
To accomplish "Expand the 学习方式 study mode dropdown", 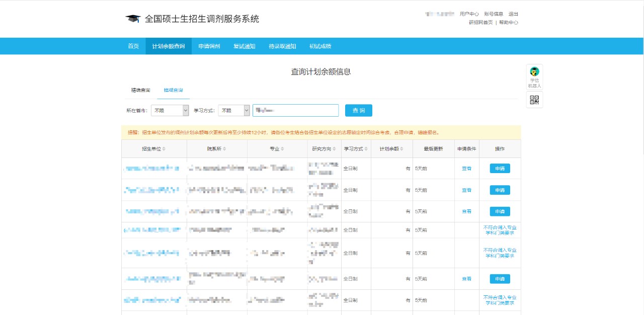I will click(x=233, y=110).
